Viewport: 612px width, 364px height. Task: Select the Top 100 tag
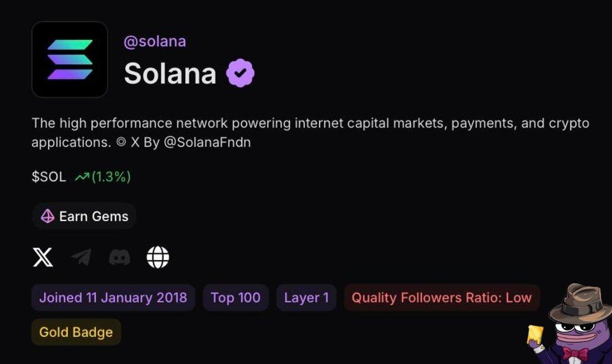(235, 298)
